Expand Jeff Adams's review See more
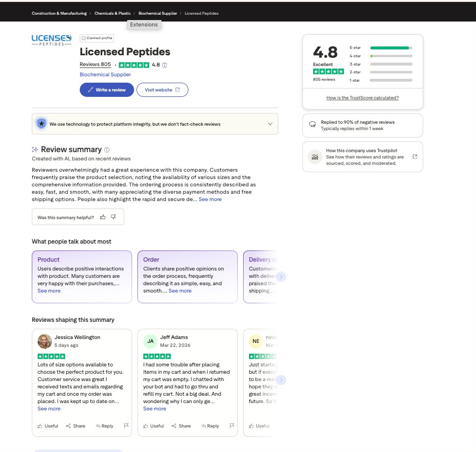The image size is (476, 452). [x=155, y=408]
